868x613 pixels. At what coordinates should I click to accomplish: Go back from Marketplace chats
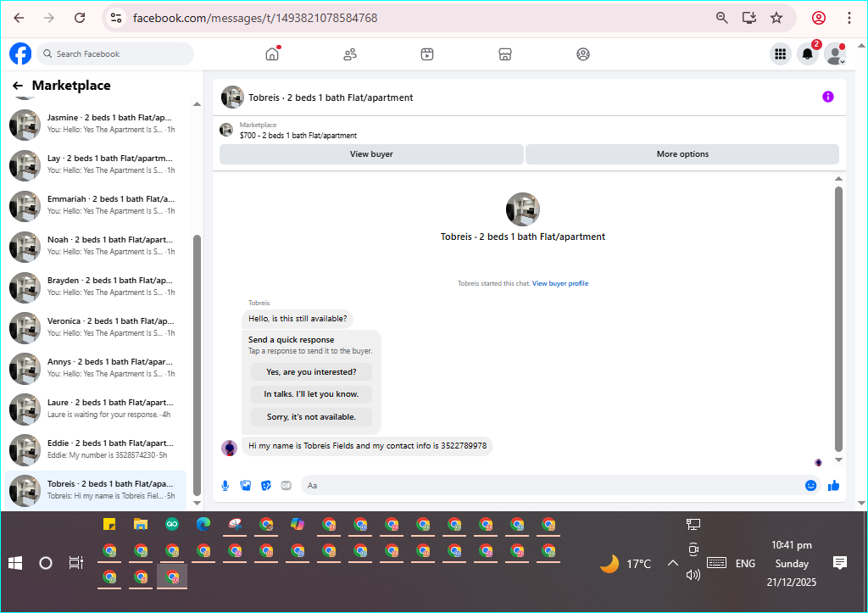click(18, 86)
